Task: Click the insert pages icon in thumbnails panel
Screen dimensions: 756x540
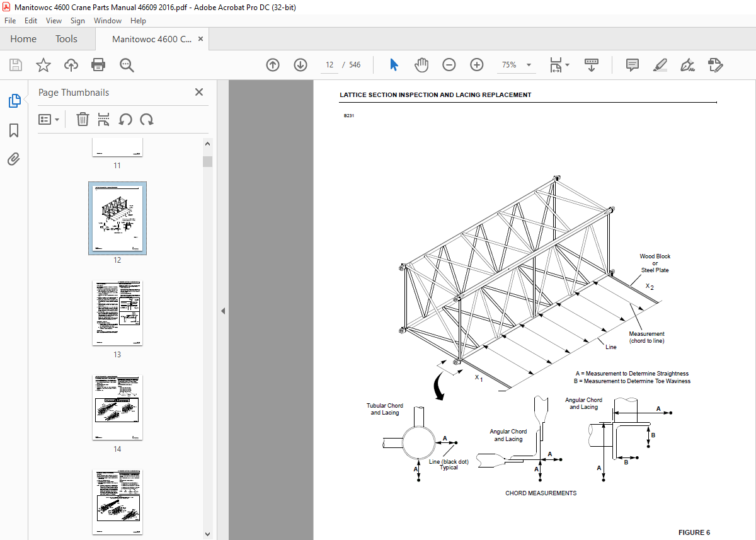Action: click(x=104, y=119)
